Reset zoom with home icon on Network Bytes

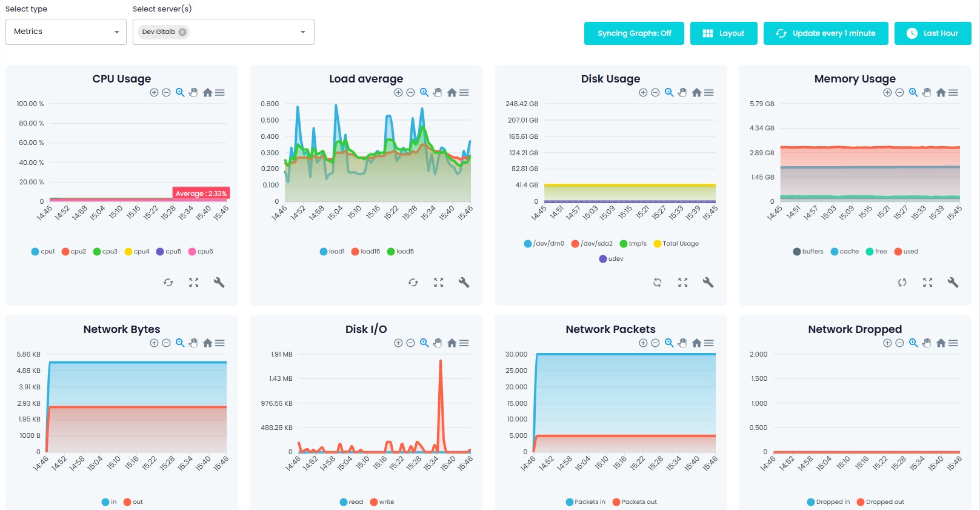(207, 343)
